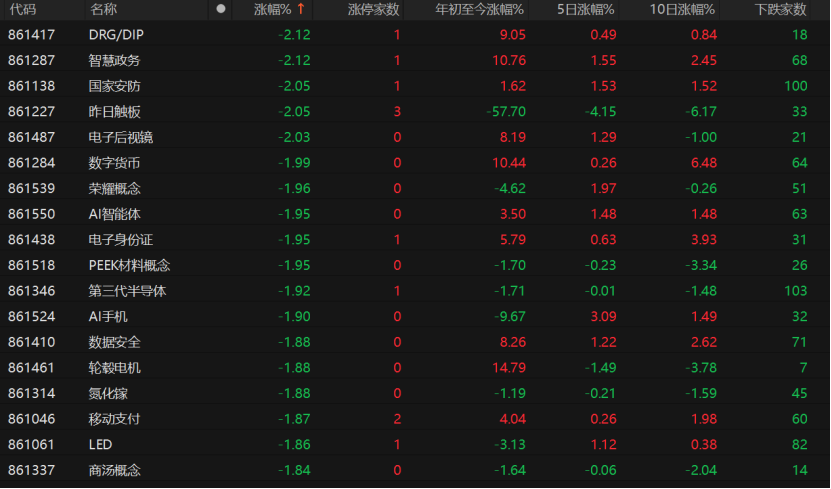The height and width of the screenshot is (489, 831).
Task: Click the limit-up count 2 for 移动支付
Action: (x=397, y=419)
